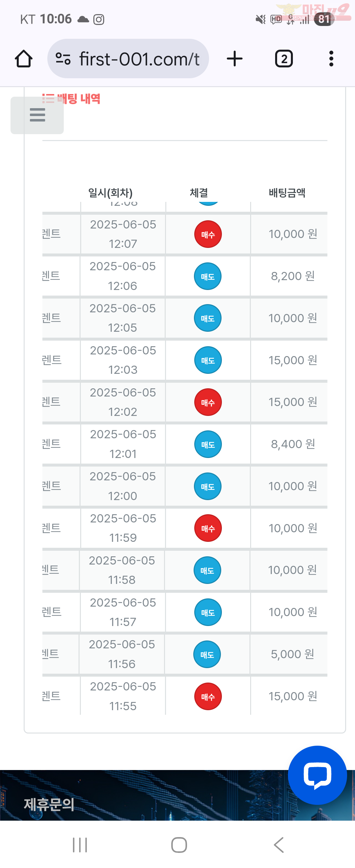Tap the Android back navigation button
The height and width of the screenshot is (868, 355).
coord(279,845)
